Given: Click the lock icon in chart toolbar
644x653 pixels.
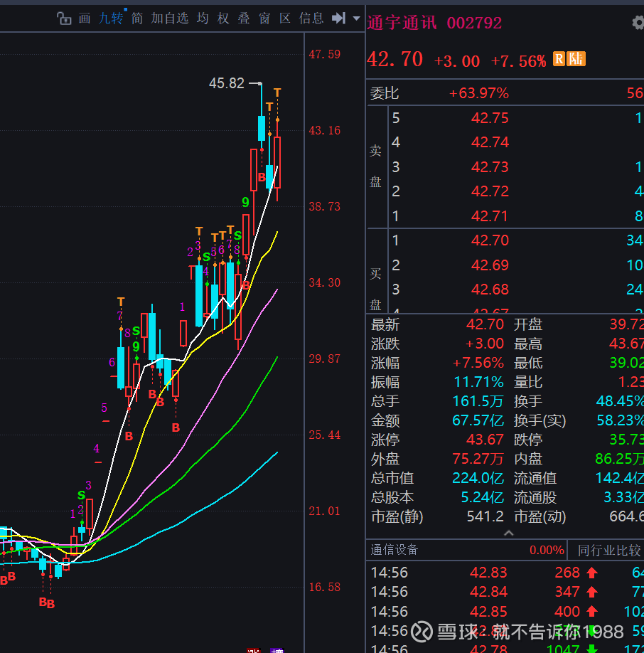Looking at the screenshot, I should 64,18.
